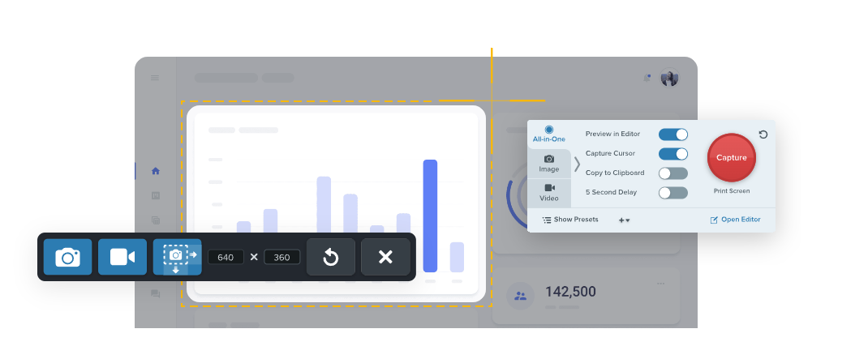The image size is (868, 346).
Task: Click the user avatar in the dashboard
Action: coord(669,78)
